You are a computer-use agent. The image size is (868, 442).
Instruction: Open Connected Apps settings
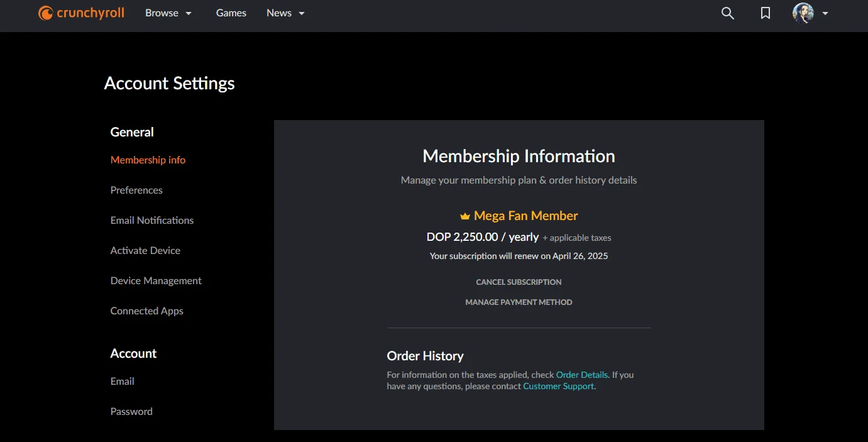(147, 311)
